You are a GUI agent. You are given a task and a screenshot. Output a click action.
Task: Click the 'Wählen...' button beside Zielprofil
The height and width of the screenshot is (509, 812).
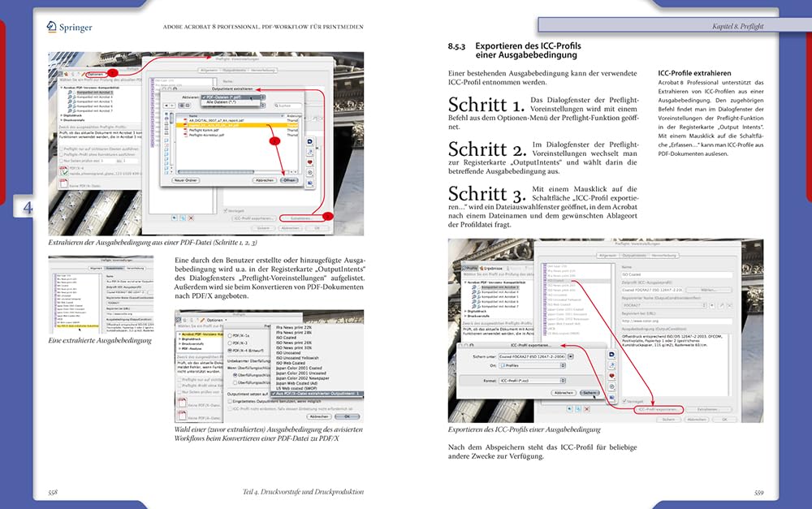point(709,290)
